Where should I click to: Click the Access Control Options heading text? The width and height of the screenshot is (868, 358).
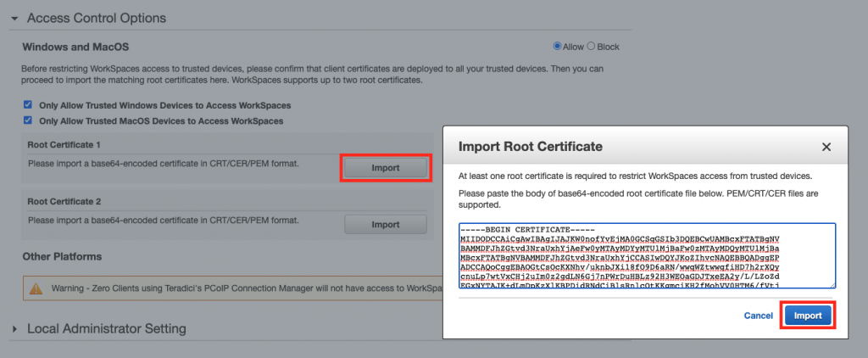[x=97, y=19]
